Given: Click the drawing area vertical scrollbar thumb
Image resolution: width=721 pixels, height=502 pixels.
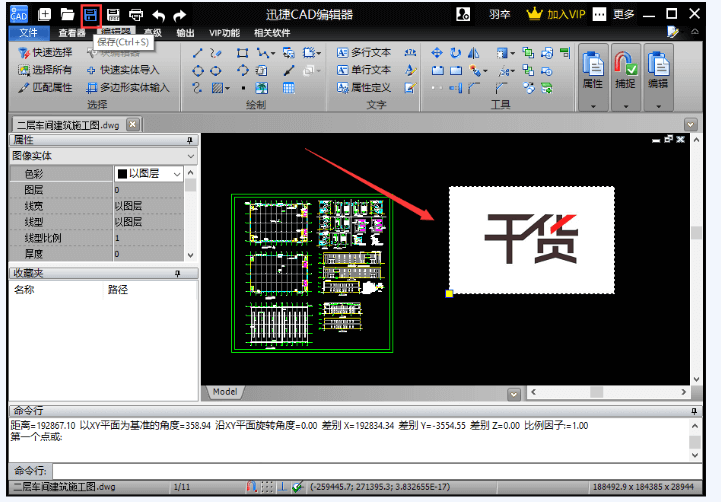Looking at the screenshot, I should (696, 233).
